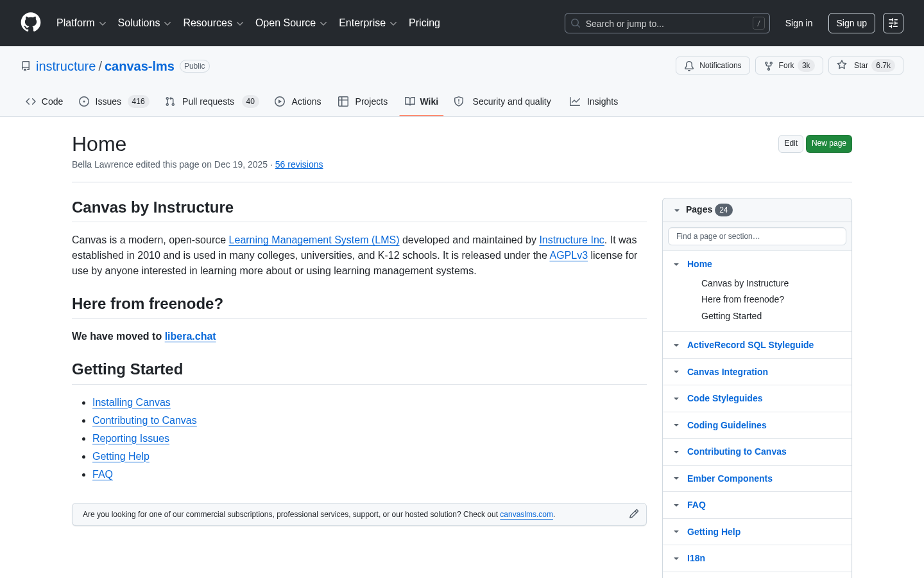This screenshot has width=924, height=578.
Task: Expand Code Styleguides sections
Action: (x=676, y=398)
